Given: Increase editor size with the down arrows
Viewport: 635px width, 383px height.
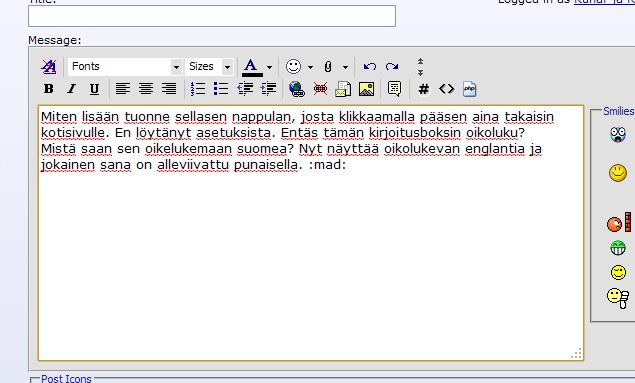Looking at the screenshot, I should coord(420,72).
